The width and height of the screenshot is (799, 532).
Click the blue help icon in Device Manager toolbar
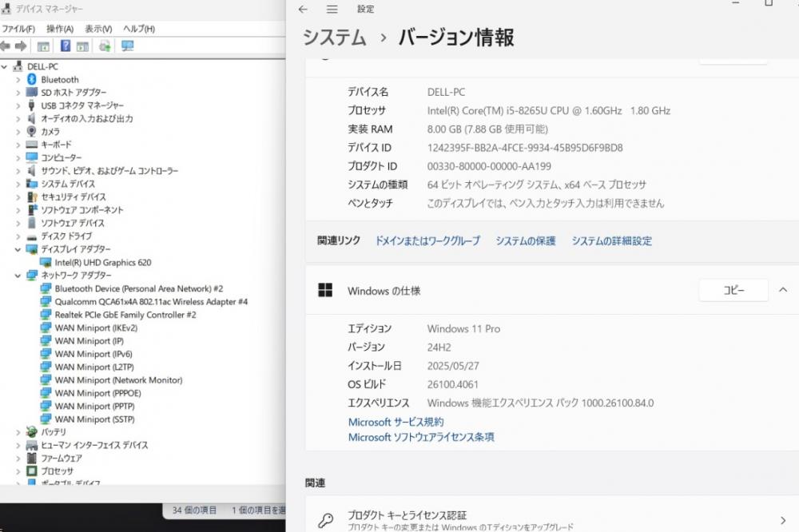(66, 46)
